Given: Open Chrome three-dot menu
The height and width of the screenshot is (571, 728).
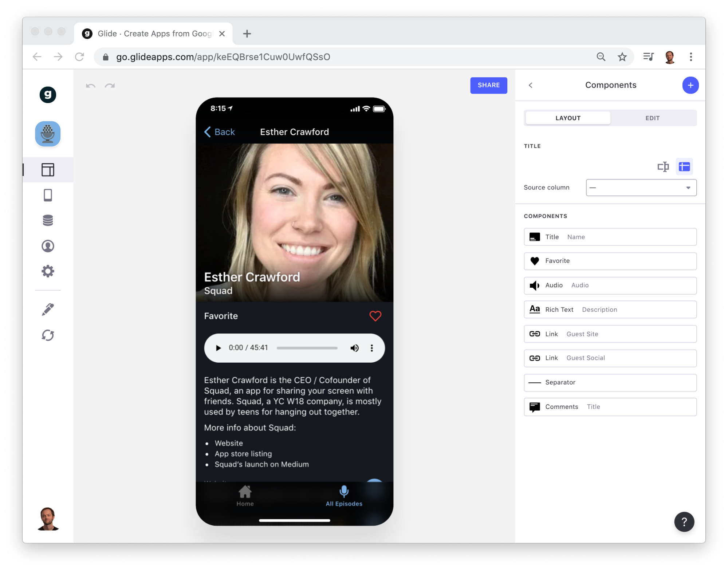Looking at the screenshot, I should 690,57.
